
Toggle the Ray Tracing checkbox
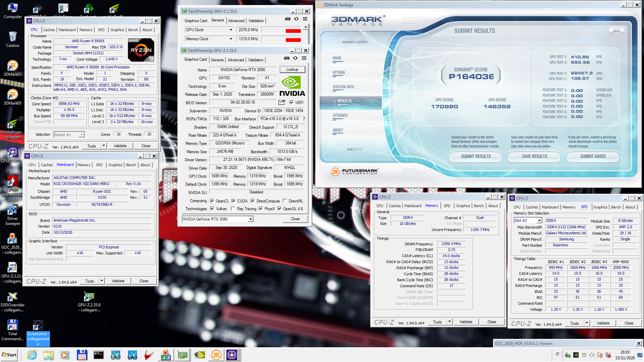point(233,208)
